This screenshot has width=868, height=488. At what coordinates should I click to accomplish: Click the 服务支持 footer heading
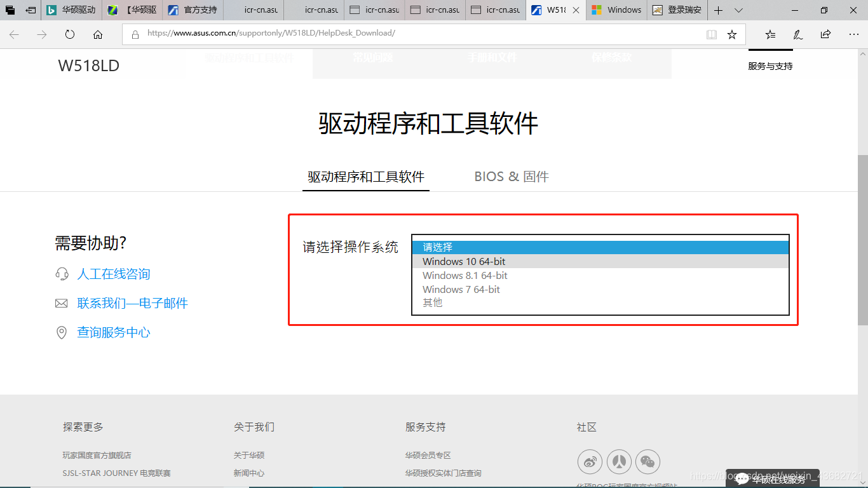[426, 427]
